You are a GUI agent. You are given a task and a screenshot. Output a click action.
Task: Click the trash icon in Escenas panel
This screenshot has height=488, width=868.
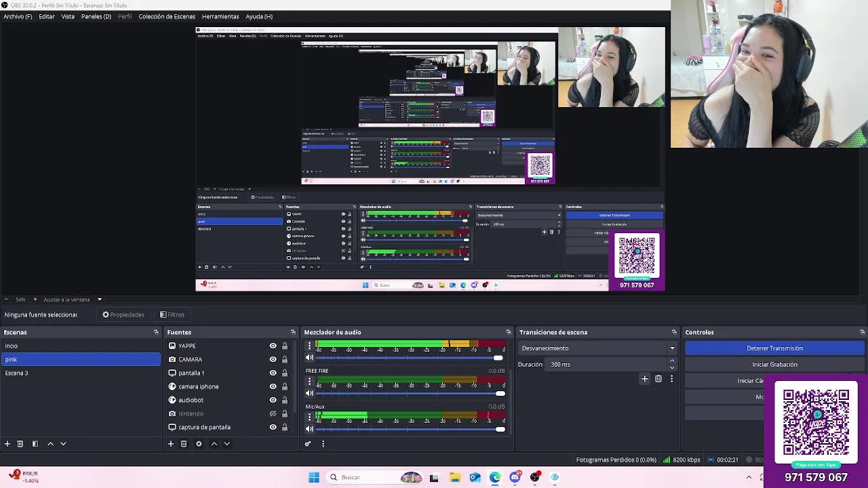pos(20,444)
